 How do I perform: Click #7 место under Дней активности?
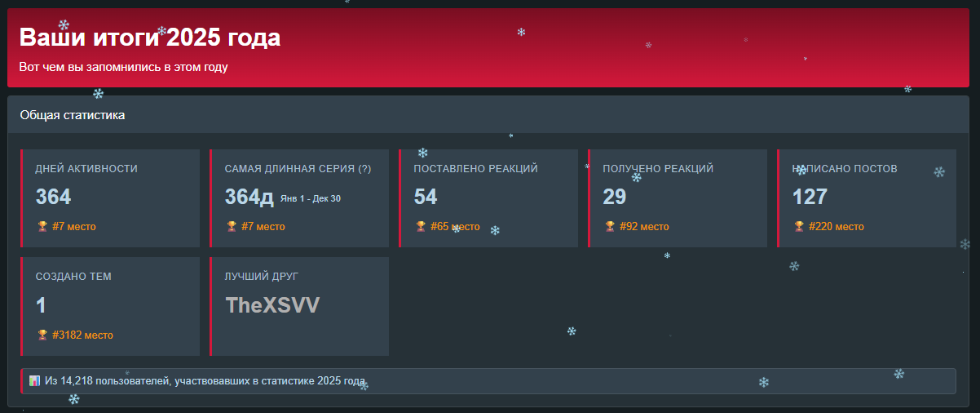click(x=74, y=226)
